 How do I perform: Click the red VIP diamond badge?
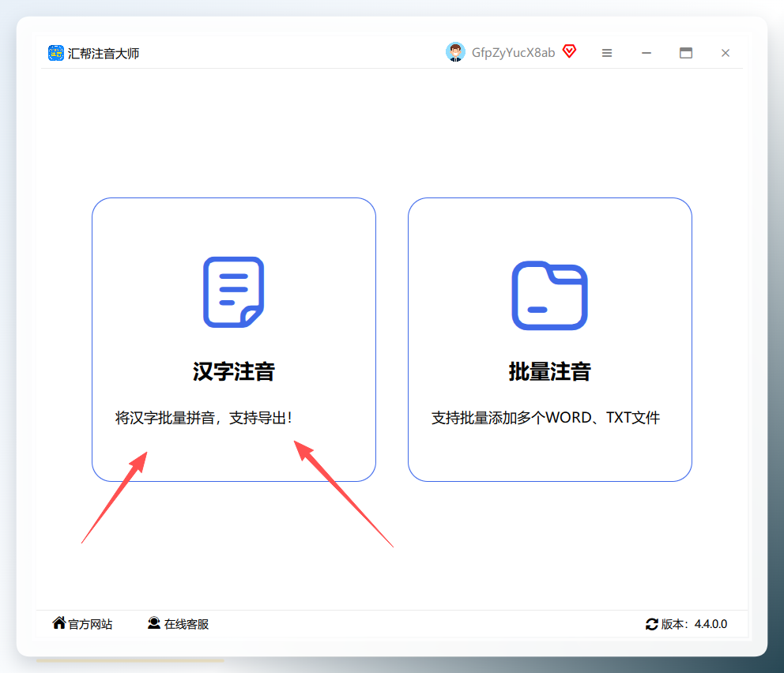coord(569,51)
